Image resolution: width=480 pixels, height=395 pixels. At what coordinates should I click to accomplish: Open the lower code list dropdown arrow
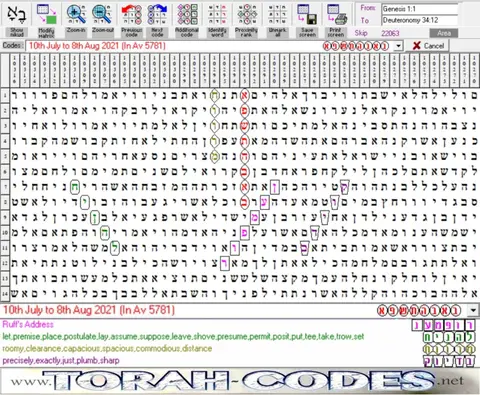point(473,311)
